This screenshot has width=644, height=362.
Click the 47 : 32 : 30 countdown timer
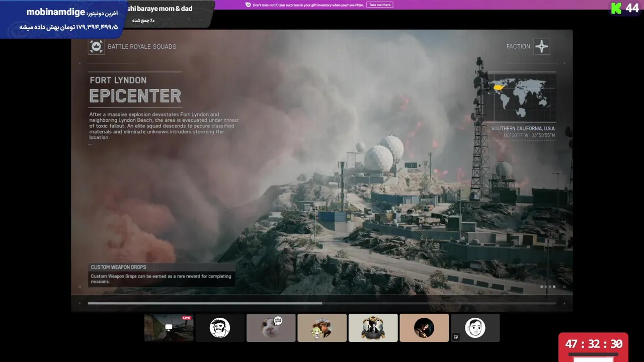coord(594,344)
